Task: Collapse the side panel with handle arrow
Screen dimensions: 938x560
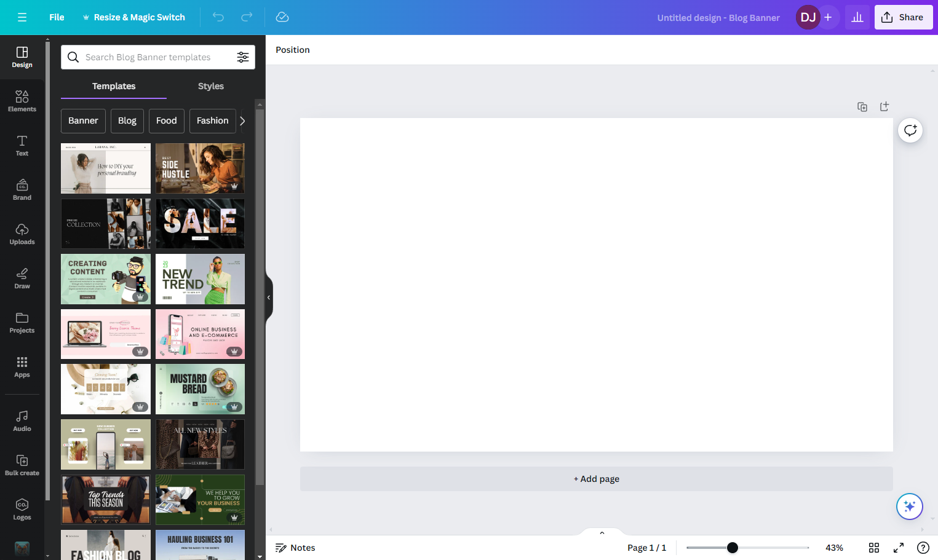Action: [269, 298]
